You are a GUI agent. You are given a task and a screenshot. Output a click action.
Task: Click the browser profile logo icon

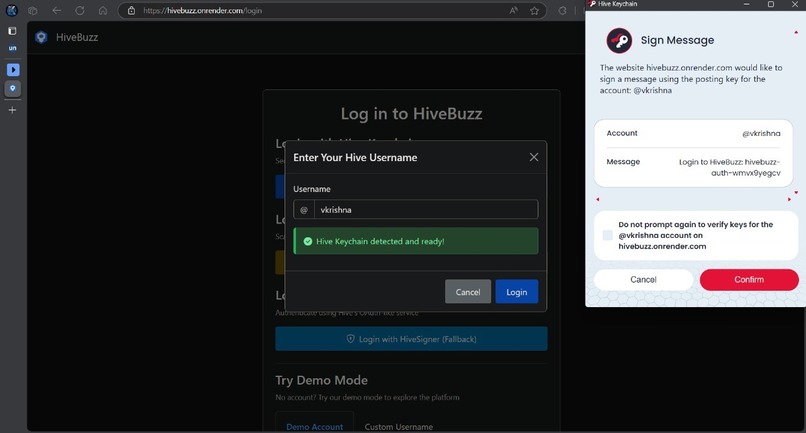12,10
